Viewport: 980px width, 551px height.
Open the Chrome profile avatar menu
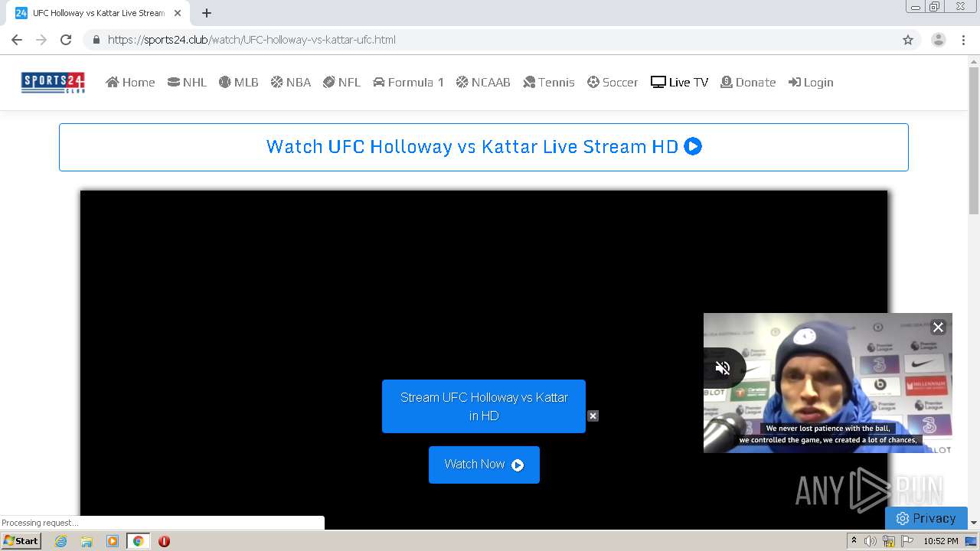click(939, 40)
